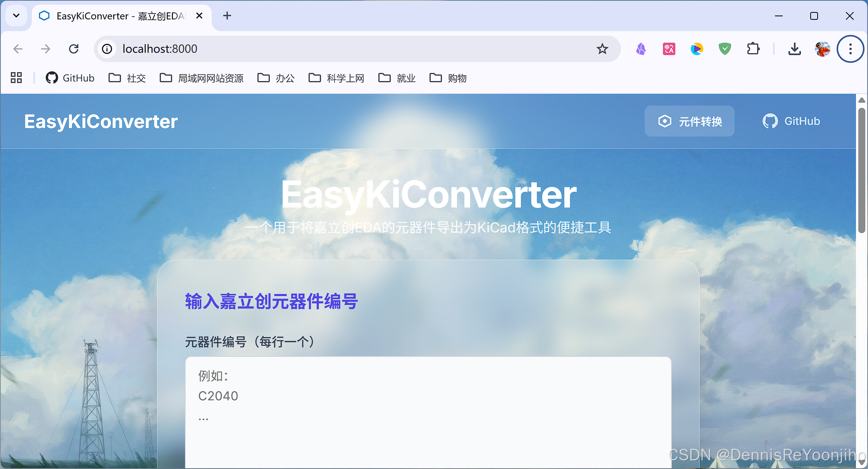Screen dimensions: 868x469
Task: Open the profile avatar menu
Action: [822, 49]
